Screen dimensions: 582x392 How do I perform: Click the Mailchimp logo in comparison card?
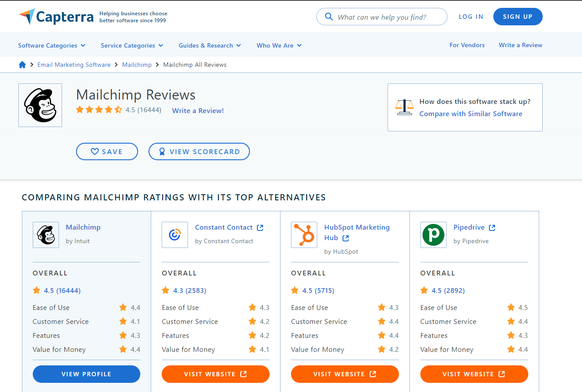click(46, 235)
